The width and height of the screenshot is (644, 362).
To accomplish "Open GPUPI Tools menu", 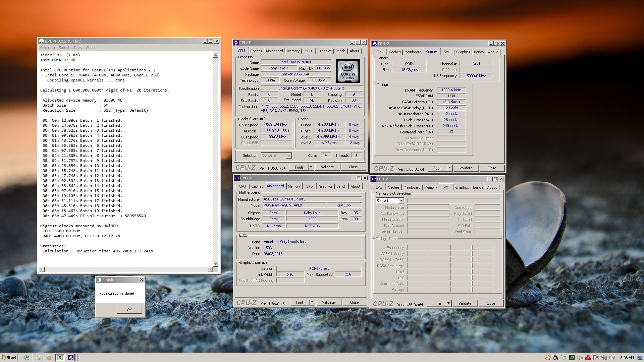I will (78, 48).
